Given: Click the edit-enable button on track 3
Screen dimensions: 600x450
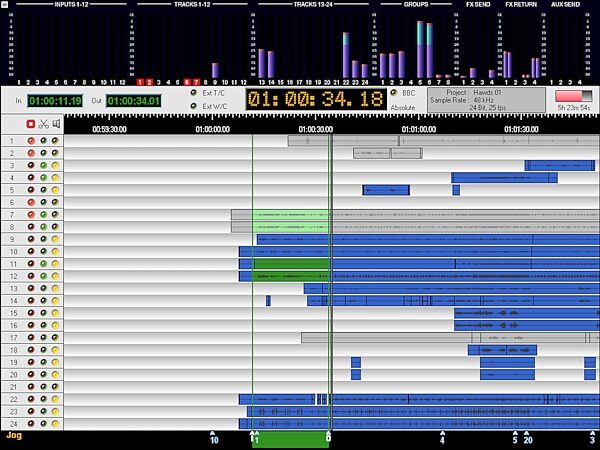Looking at the screenshot, I should coord(43,165).
